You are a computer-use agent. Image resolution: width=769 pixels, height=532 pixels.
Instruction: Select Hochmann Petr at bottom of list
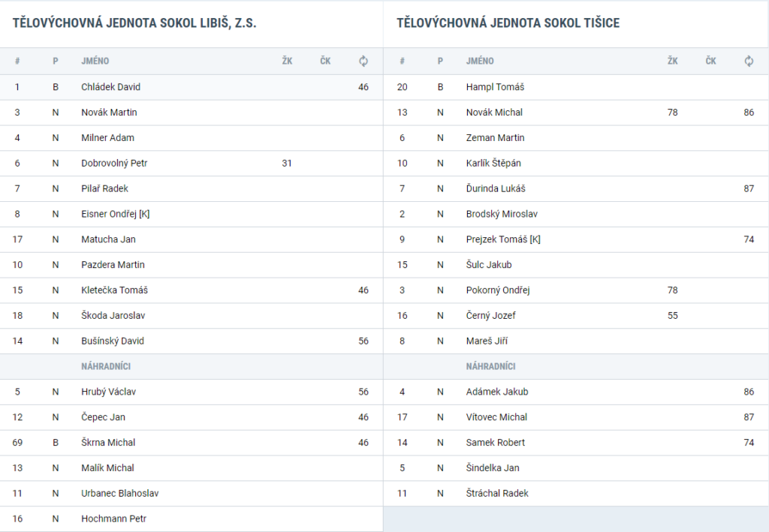pyautogui.click(x=114, y=518)
